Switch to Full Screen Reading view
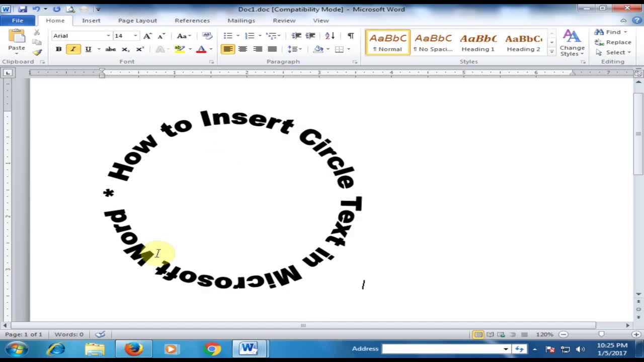Screen dimensions: 644x362 tap(490, 335)
